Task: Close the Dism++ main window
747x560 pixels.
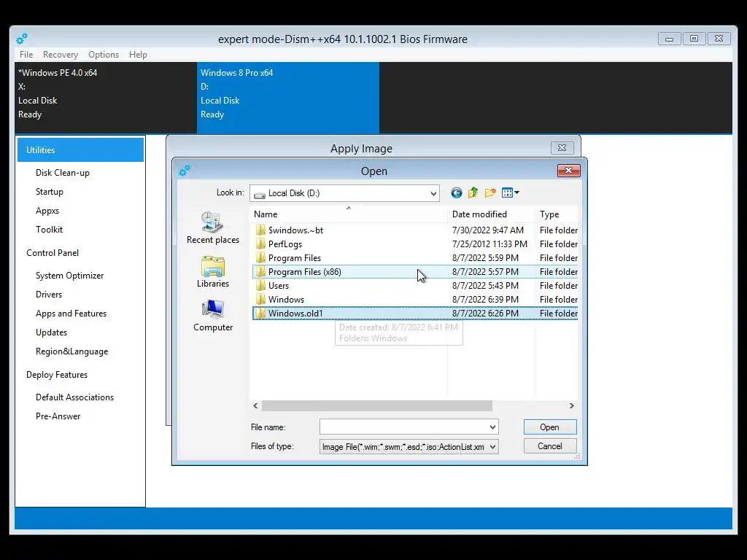Action: point(719,39)
